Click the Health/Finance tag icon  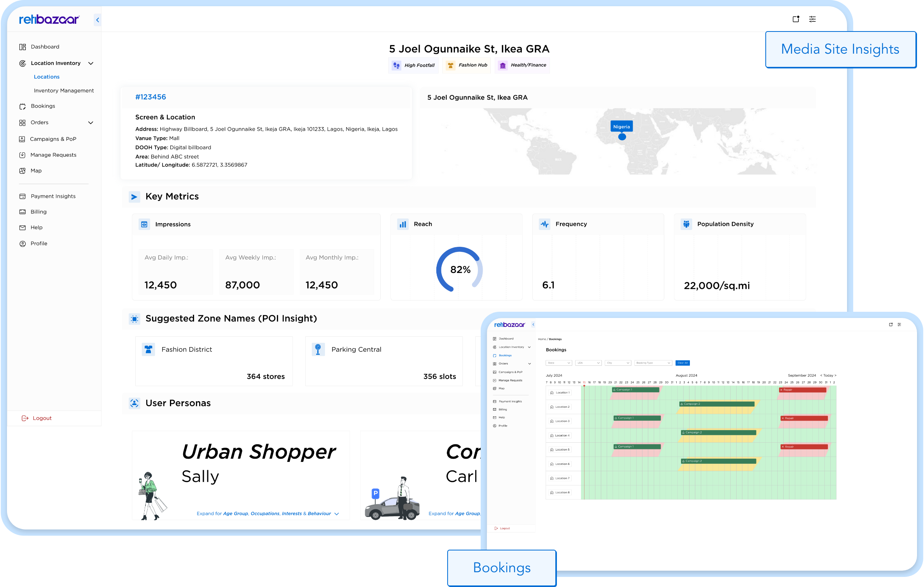pos(503,65)
